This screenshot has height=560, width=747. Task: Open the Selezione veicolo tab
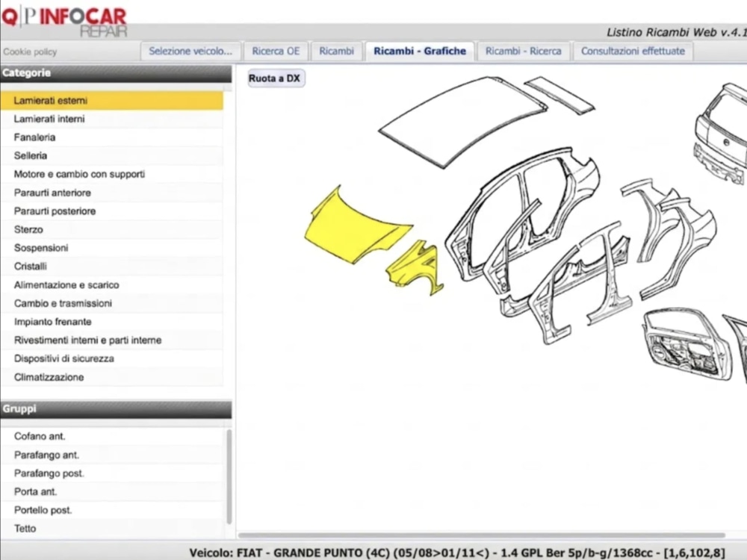[x=190, y=52]
